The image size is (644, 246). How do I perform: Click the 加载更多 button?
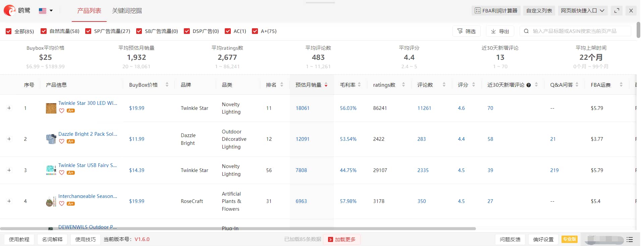pyautogui.click(x=342, y=239)
